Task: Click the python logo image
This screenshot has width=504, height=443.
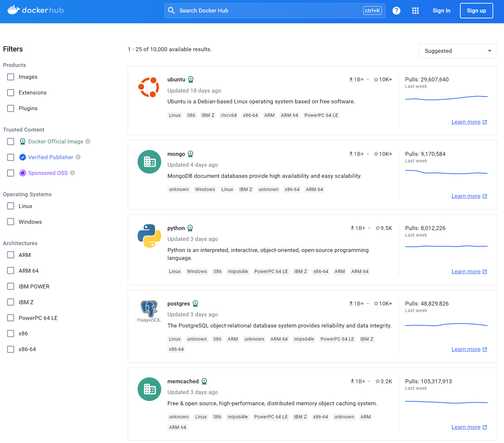Action: click(149, 235)
